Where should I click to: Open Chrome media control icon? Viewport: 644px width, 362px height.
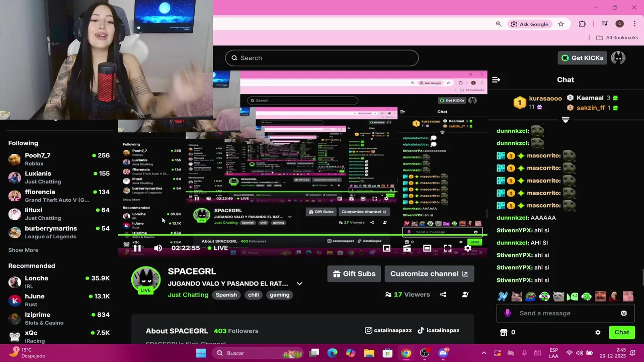tap(604, 24)
